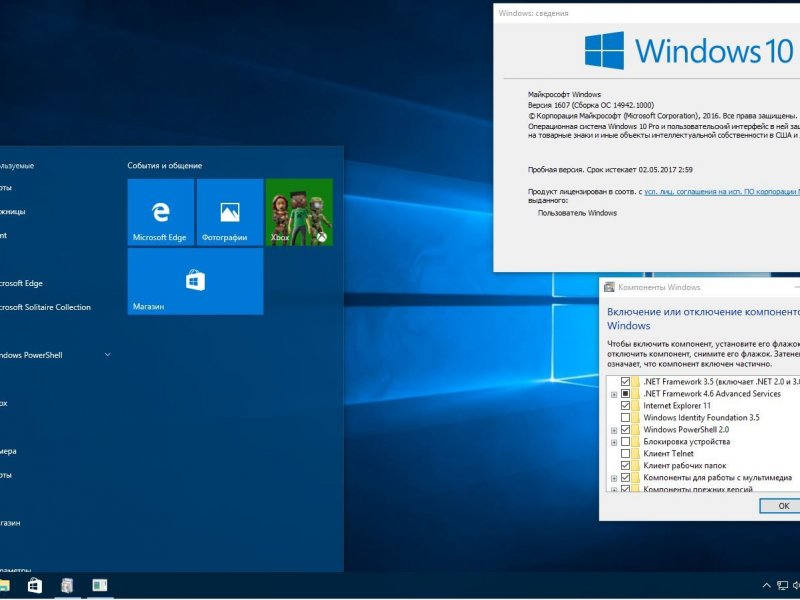
Task: Click the Версия 1607 (Сборка ОС 14942.1000) text
Action: click(x=591, y=105)
